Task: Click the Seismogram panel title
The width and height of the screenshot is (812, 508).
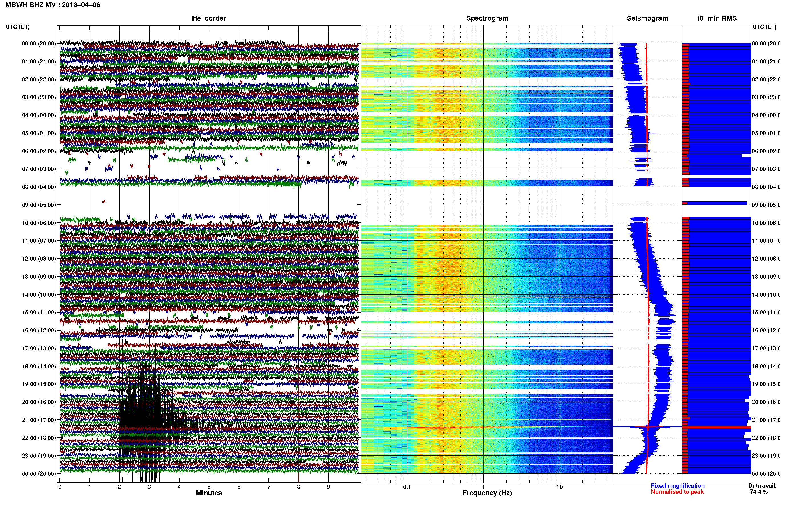Action: pyautogui.click(x=647, y=19)
